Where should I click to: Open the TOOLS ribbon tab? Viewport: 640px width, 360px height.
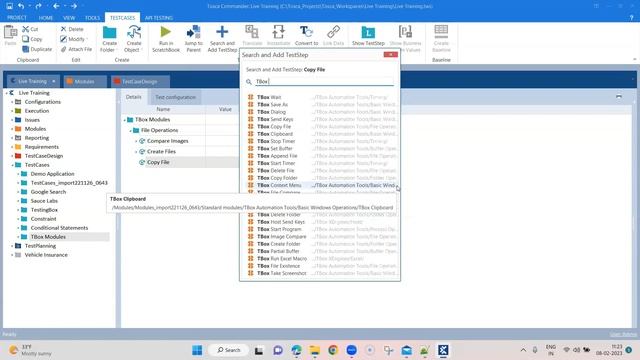pos(92,18)
